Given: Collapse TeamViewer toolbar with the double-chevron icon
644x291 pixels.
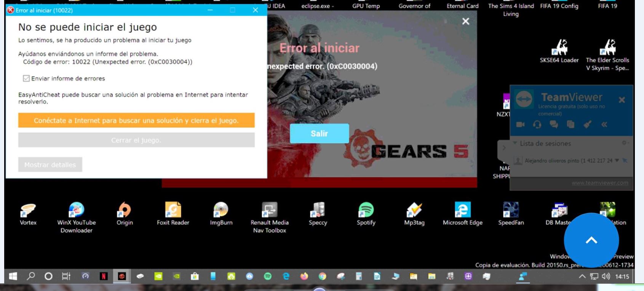Looking at the screenshot, I should pos(604,124).
